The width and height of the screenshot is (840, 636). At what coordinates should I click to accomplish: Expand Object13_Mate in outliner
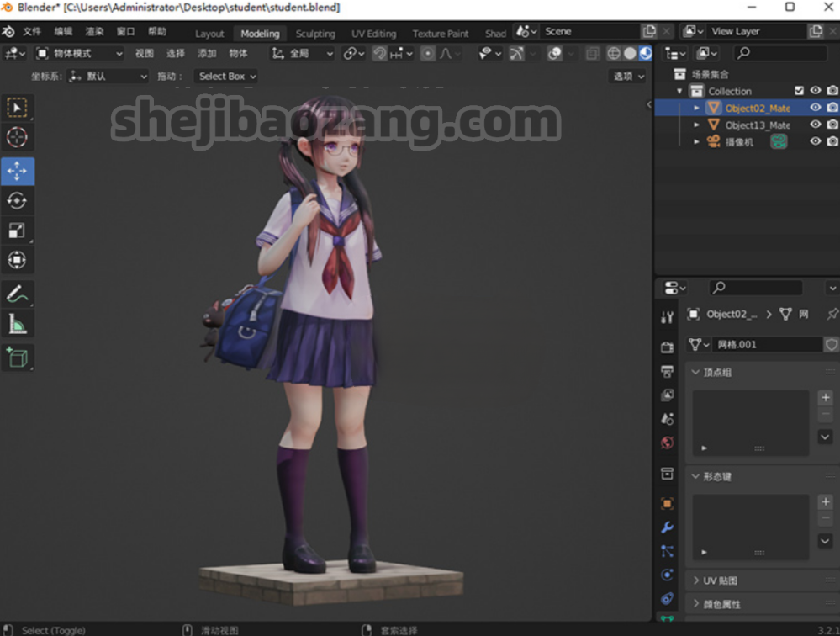tap(696, 125)
